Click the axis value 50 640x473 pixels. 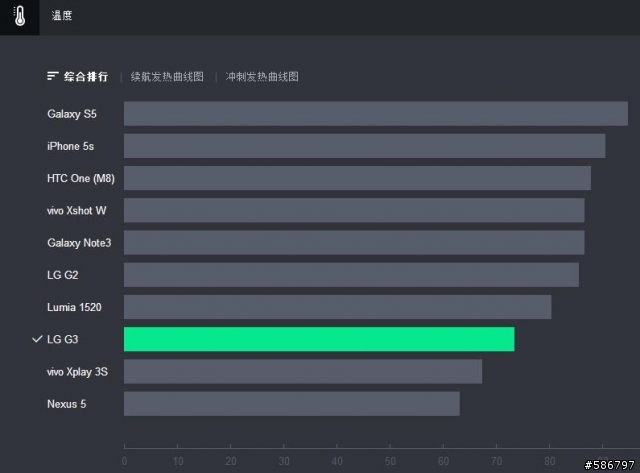tap(390, 461)
